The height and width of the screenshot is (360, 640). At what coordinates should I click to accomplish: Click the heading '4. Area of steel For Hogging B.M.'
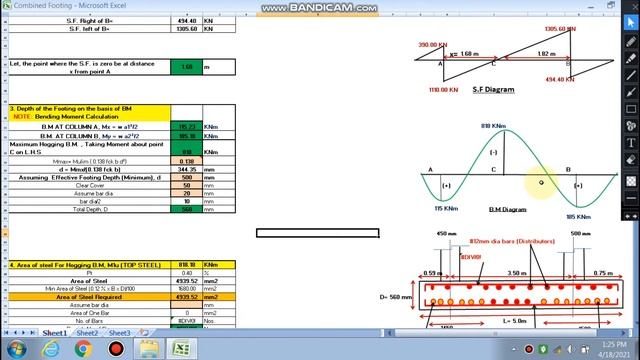tap(85, 265)
